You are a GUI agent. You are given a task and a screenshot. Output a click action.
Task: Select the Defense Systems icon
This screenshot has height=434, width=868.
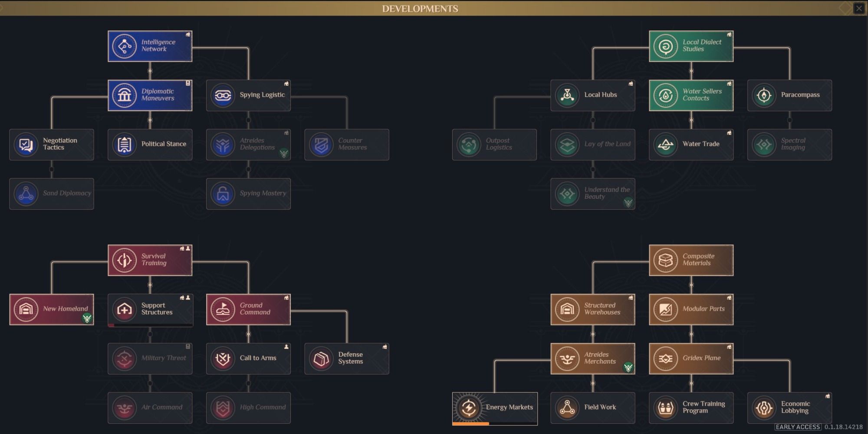click(x=322, y=358)
